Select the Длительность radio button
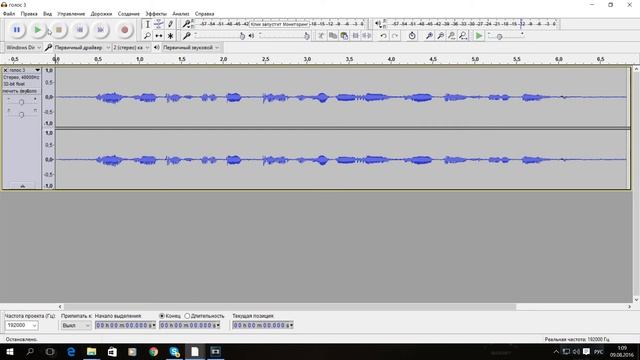Screen dimensions: 640x360 (187, 316)
